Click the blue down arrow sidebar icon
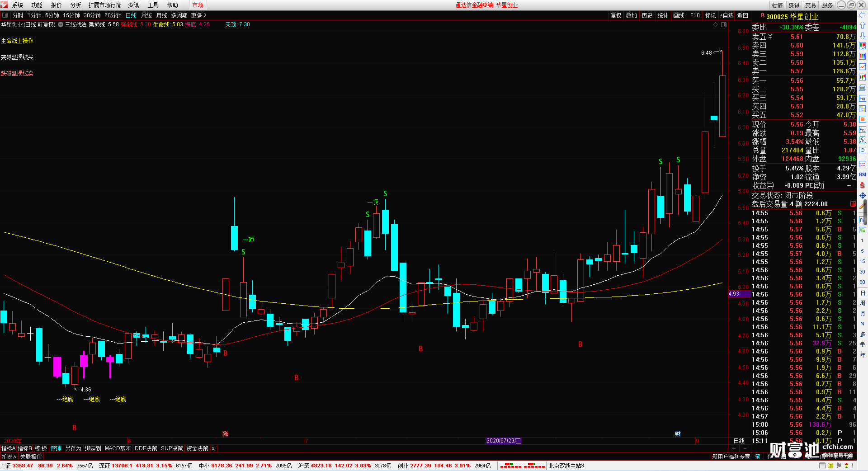Viewport: 868px width, 471px height. pyautogui.click(x=863, y=36)
